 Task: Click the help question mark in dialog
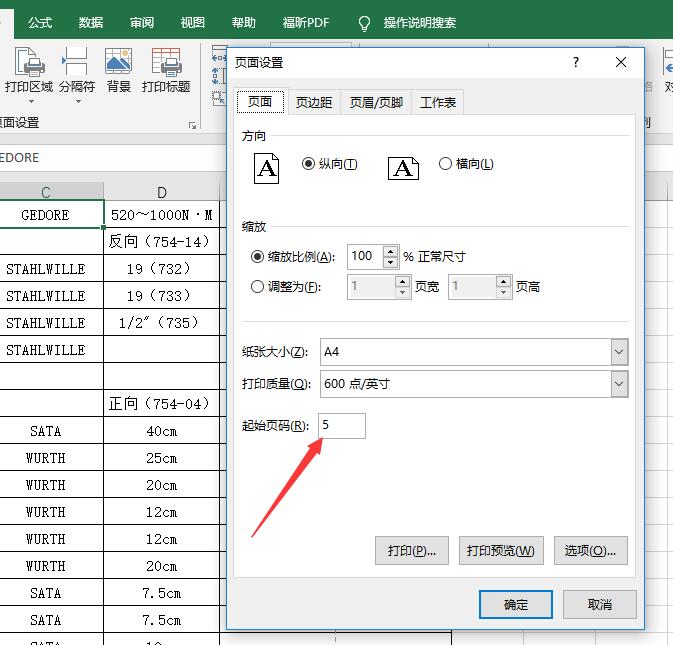point(575,62)
